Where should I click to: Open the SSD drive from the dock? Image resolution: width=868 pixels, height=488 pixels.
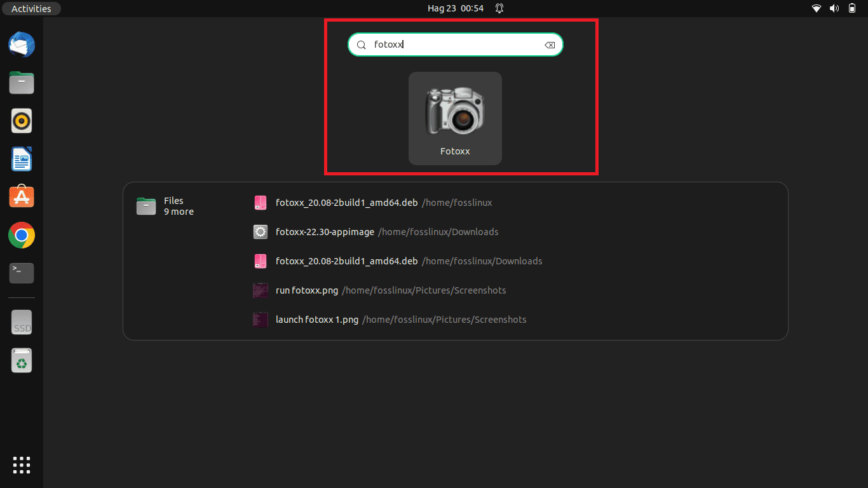point(21,322)
